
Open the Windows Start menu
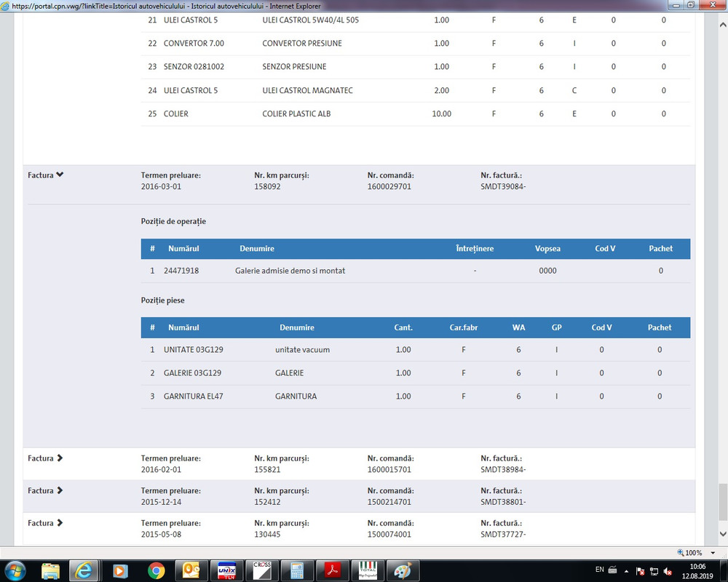click(x=15, y=570)
